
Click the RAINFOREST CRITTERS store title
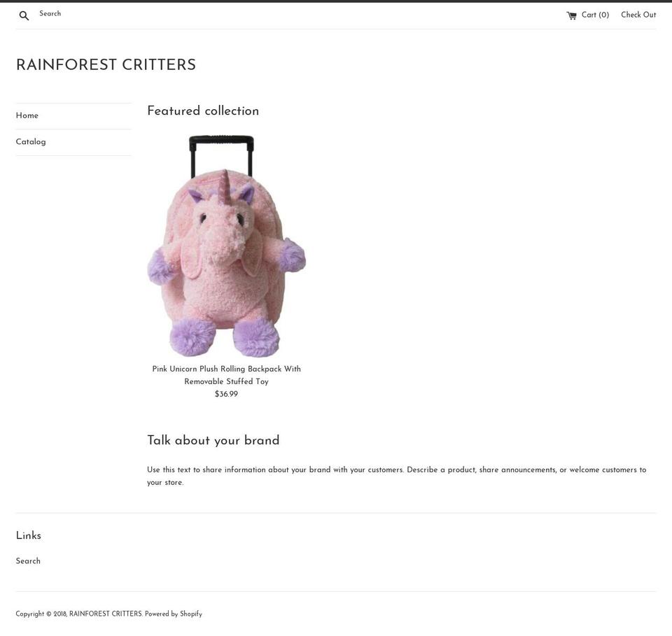coord(106,65)
